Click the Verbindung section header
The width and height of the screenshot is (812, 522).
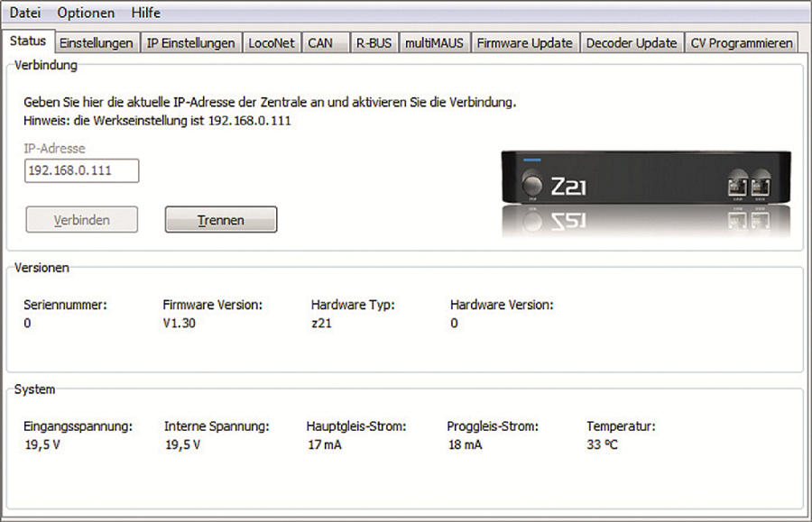(x=45, y=65)
